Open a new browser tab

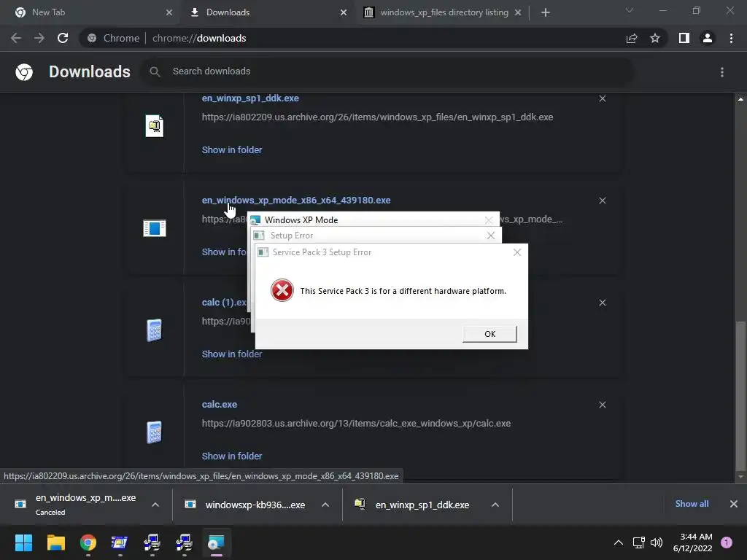(x=546, y=13)
